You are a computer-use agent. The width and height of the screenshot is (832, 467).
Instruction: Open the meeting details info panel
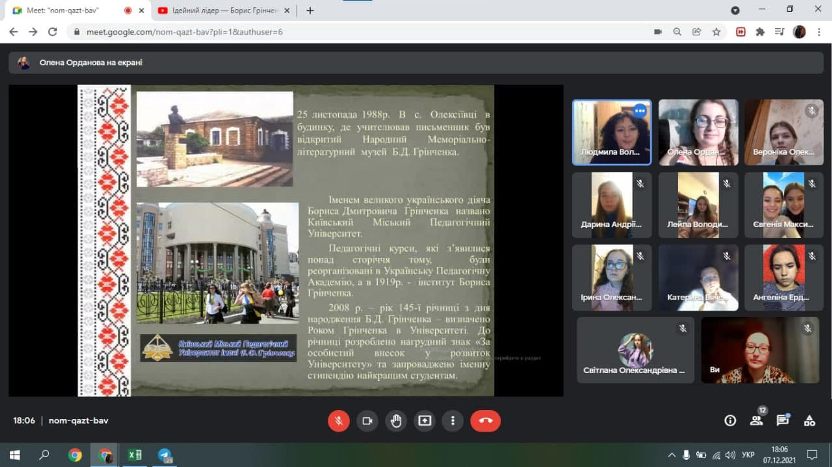(x=730, y=420)
